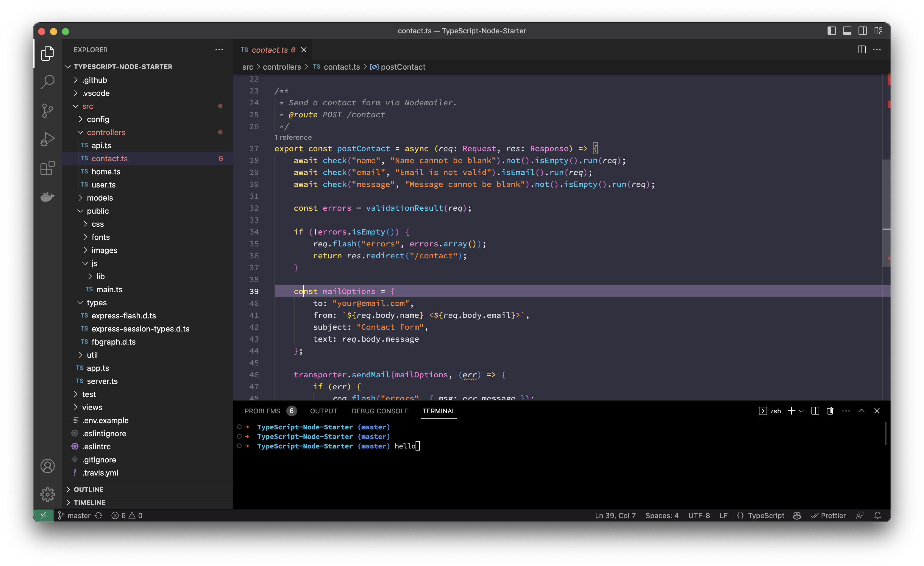Click the Prettier status bar item

pos(828,516)
